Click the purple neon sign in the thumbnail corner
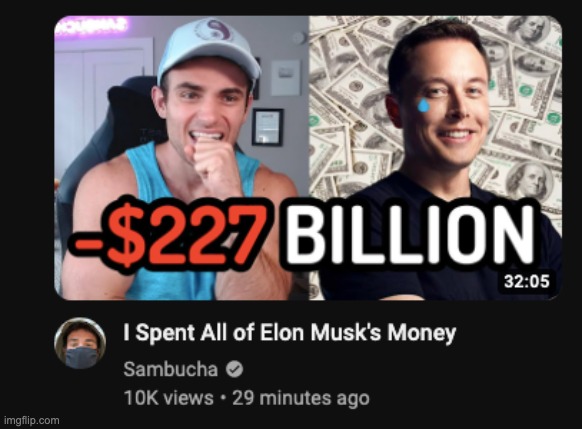 (91, 26)
